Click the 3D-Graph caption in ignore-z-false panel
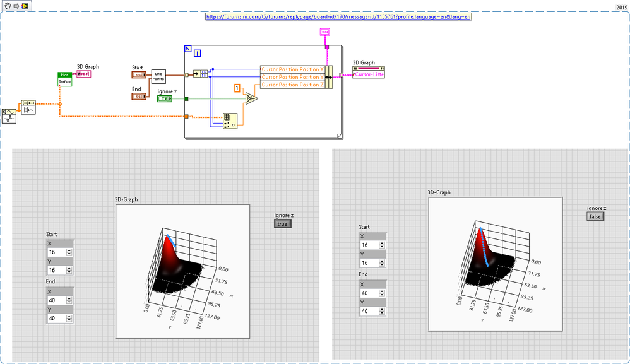The height and width of the screenshot is (364, 630). click(439, 192)
